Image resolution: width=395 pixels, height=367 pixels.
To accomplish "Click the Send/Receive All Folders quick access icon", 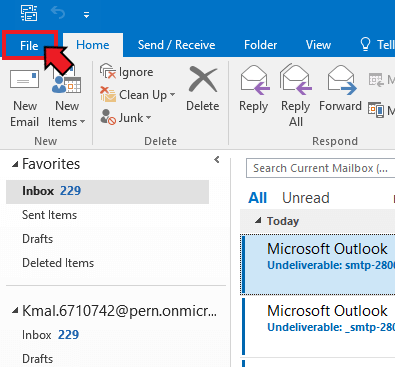I will (29, 13).
